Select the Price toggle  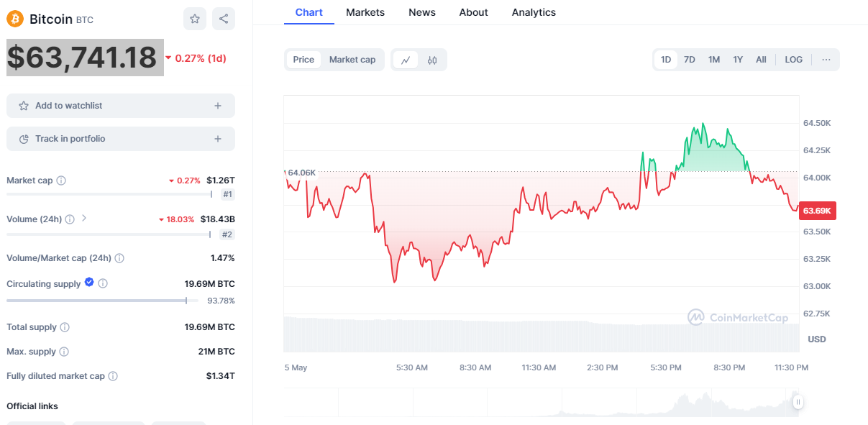(x=303, y=60)
